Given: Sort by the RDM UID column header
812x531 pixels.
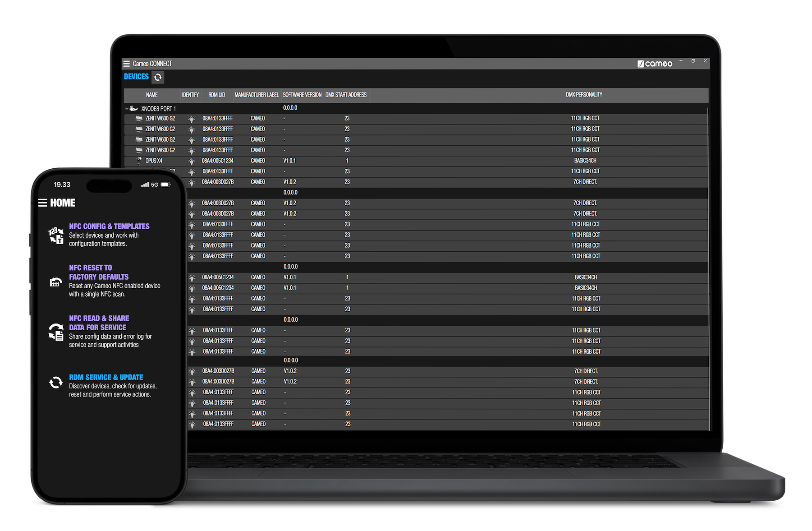Looking at the screenshot, I should (216, 95).
